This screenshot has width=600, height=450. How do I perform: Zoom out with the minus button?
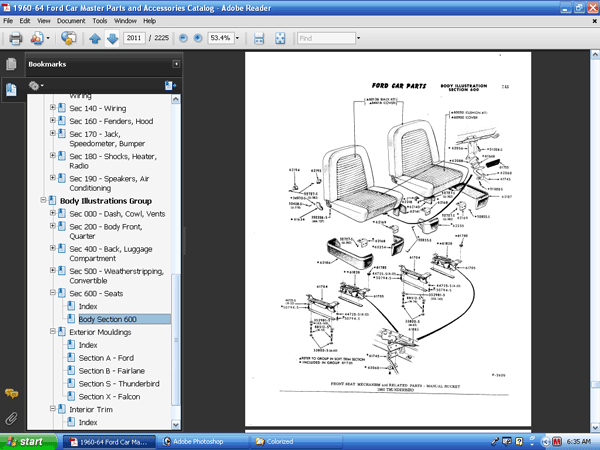[183, 38]
